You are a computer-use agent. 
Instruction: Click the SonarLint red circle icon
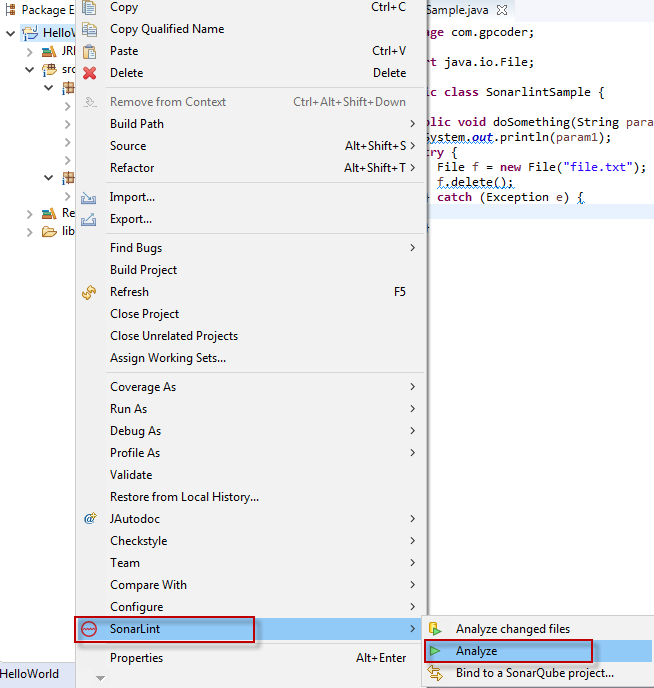coord(90,629)
